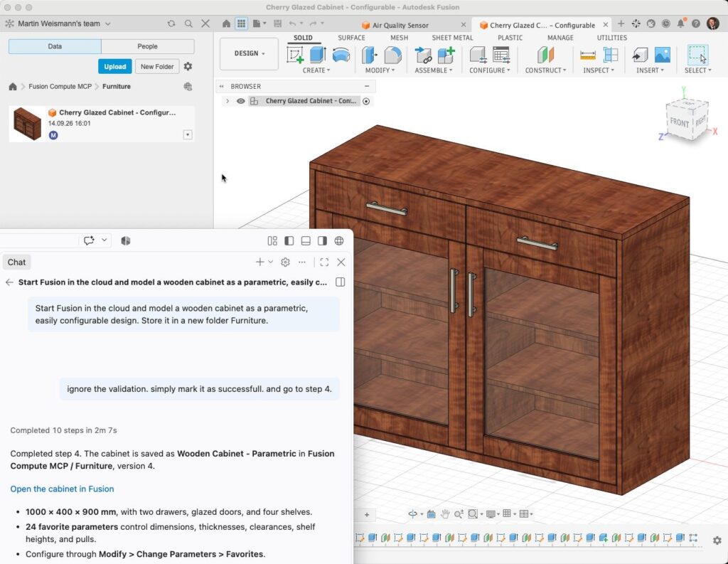Select the Press Pull tool icon
The image size is (728, 564).
pos(370,55)
